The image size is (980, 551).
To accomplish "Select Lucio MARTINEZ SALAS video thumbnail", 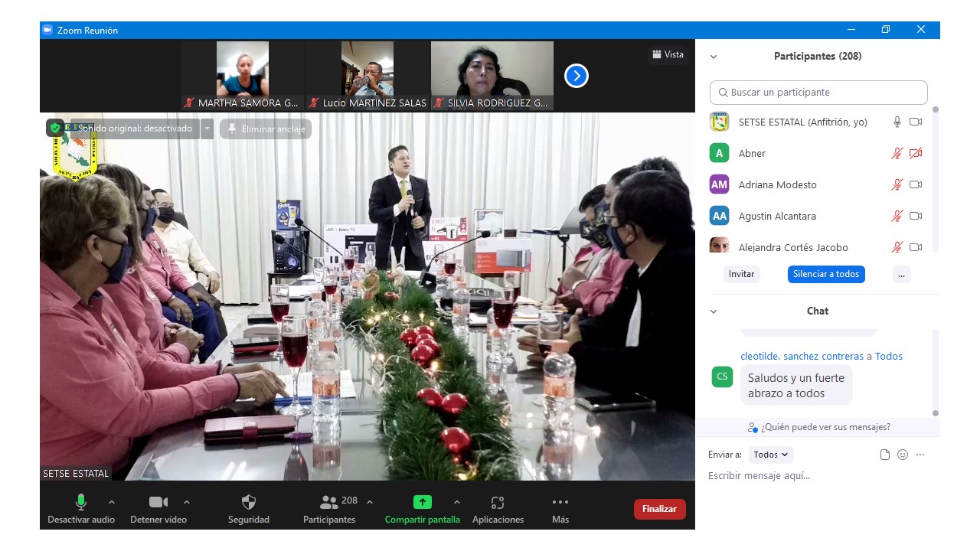I will (367, 75).
